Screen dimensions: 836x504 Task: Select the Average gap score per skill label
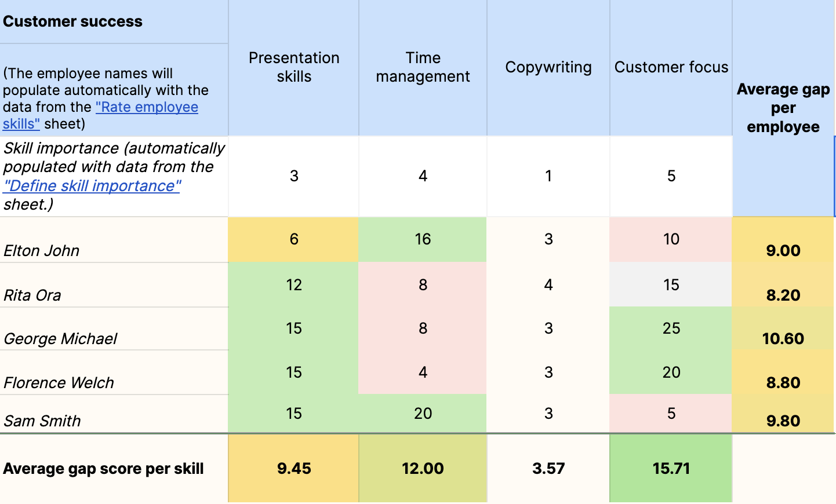103,468
